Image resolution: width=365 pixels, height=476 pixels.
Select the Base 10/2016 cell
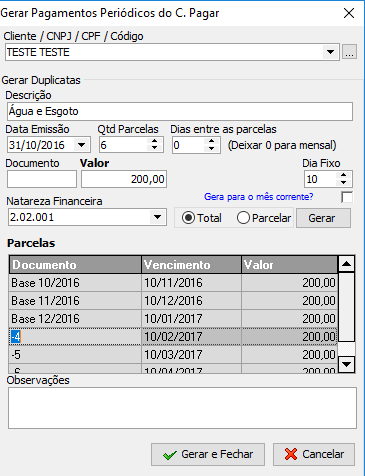[x=75, y=283]
